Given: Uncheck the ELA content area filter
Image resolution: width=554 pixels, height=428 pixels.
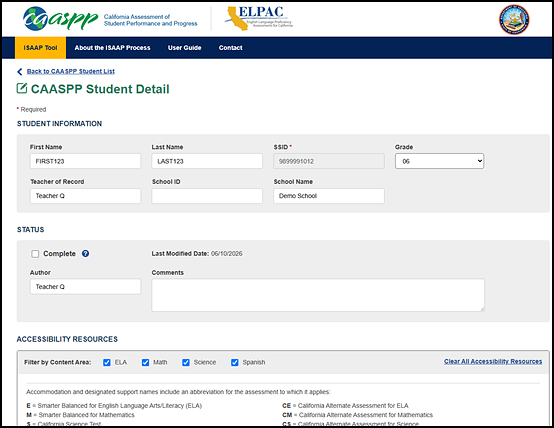Looking at the screenshot, I should pos(107,362).
